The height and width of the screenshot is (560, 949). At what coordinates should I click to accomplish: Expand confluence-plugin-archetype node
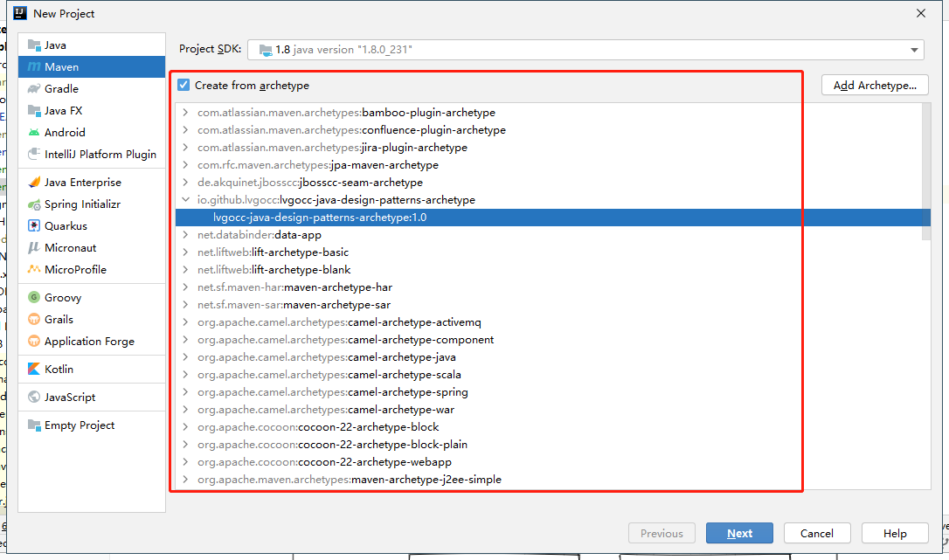pos(185,130)
